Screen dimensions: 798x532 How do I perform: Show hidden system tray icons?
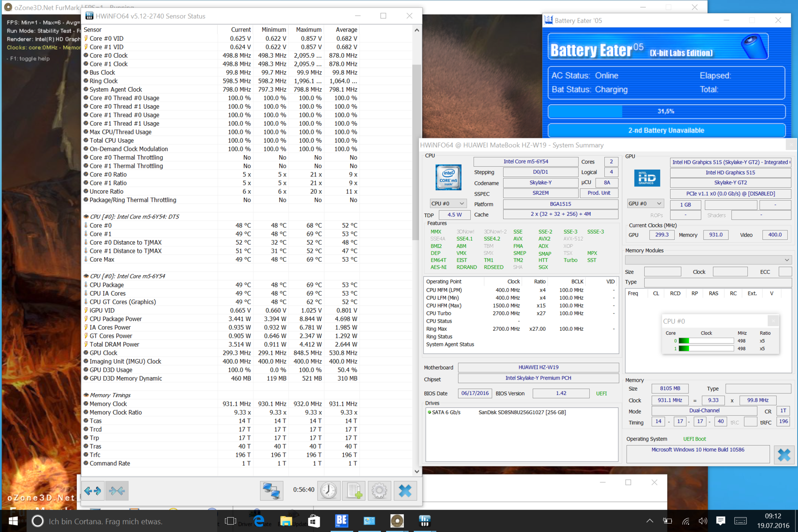pyautogui.click(x=649, y=521)
